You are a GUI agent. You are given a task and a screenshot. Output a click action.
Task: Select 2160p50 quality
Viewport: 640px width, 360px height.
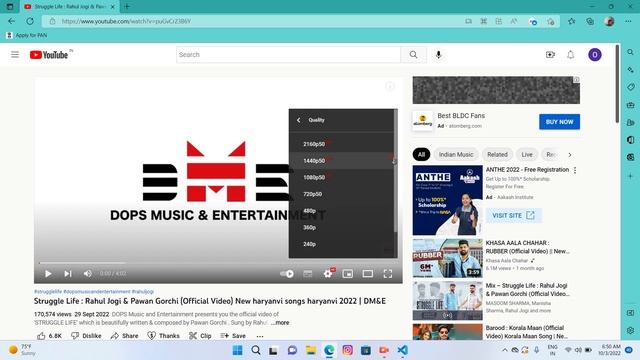(341, 144)
